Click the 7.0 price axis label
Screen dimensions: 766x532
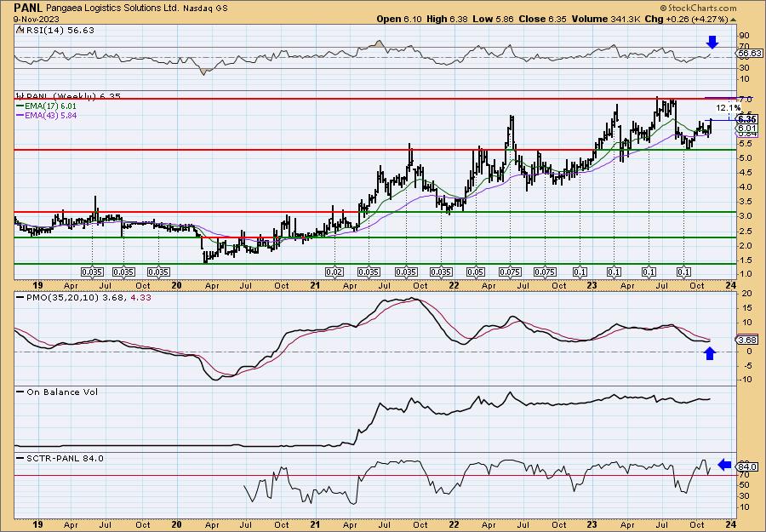746,100
